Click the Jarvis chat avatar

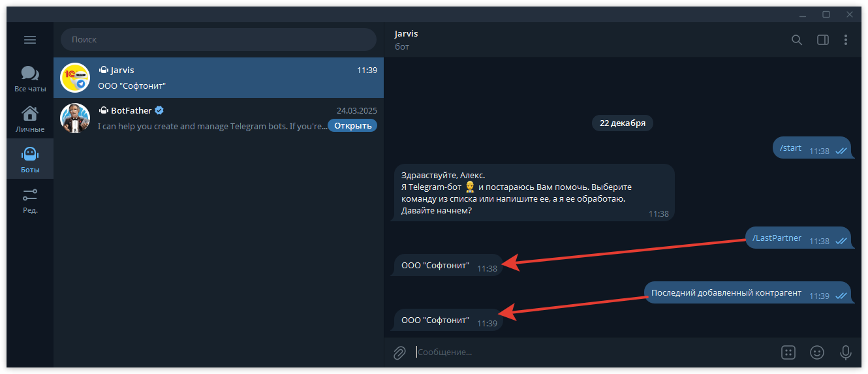[75, 78]
